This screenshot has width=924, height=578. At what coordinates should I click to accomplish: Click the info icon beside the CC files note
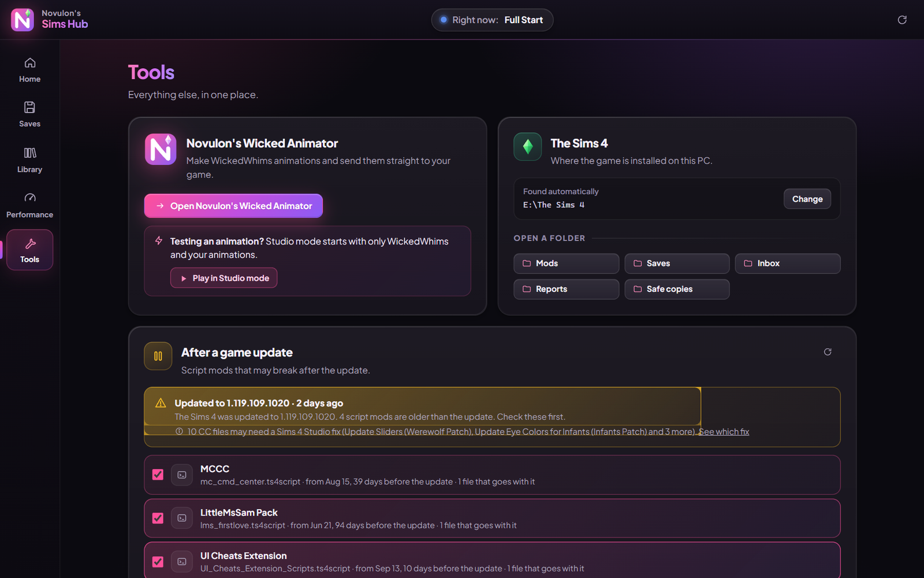180,432
